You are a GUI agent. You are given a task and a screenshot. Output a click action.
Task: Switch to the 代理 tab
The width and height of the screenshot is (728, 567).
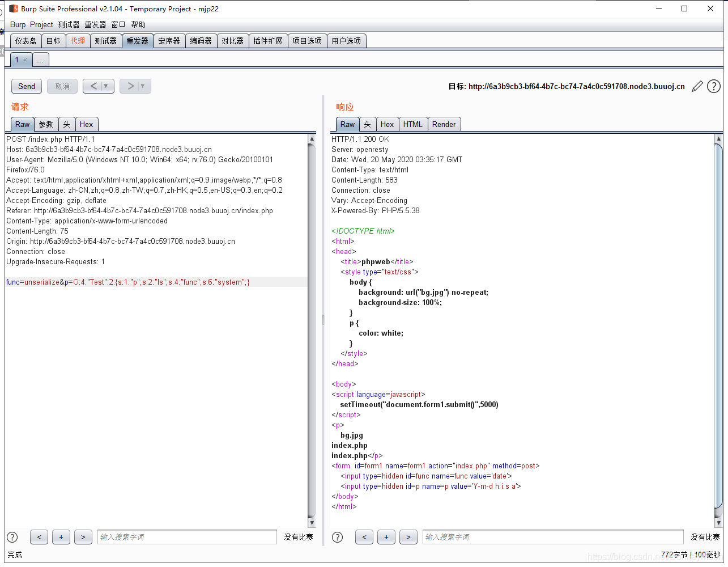(78, 41)
